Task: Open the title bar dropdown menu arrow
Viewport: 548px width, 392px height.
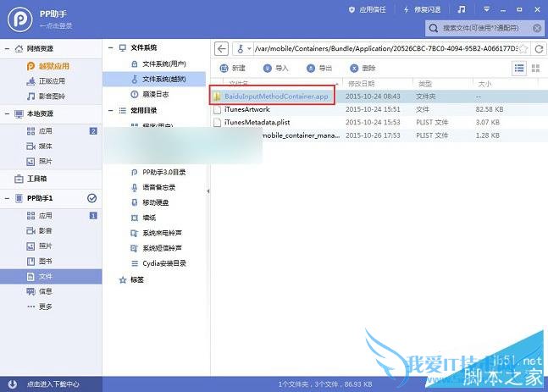Action: [486, 9]
